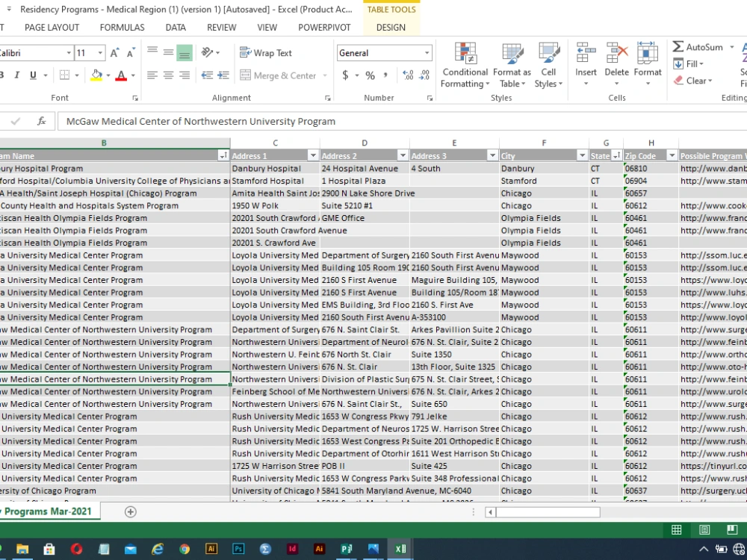Decrease indent icon
This screenshot has height=560, width=747.
(207, 75)
